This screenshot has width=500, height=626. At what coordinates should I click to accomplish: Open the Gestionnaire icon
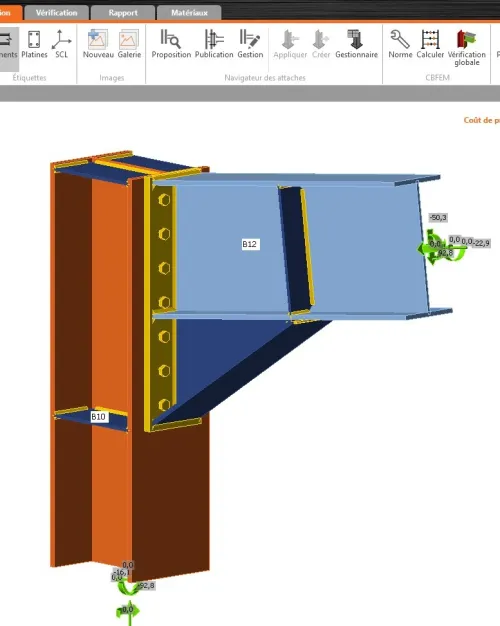(x=356, y=45)
